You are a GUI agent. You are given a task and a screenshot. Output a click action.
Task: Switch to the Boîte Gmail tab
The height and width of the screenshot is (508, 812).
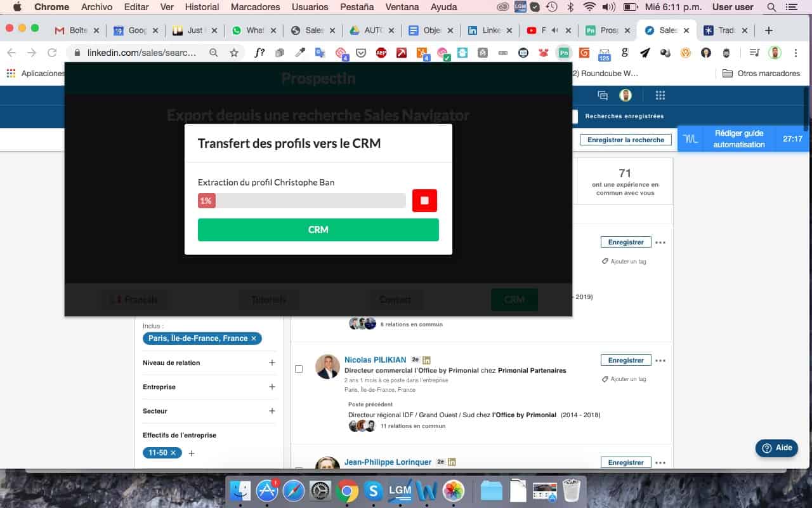click(77, 30)
